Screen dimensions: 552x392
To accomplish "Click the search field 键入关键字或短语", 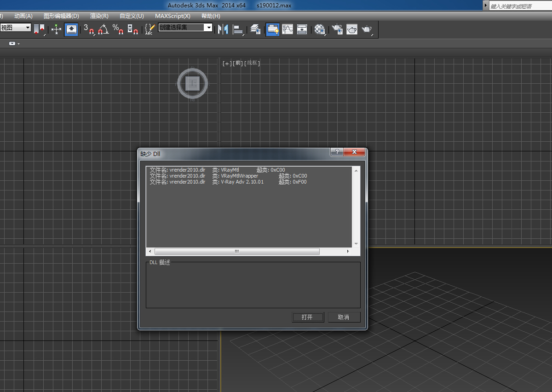I will pos(520,6).
